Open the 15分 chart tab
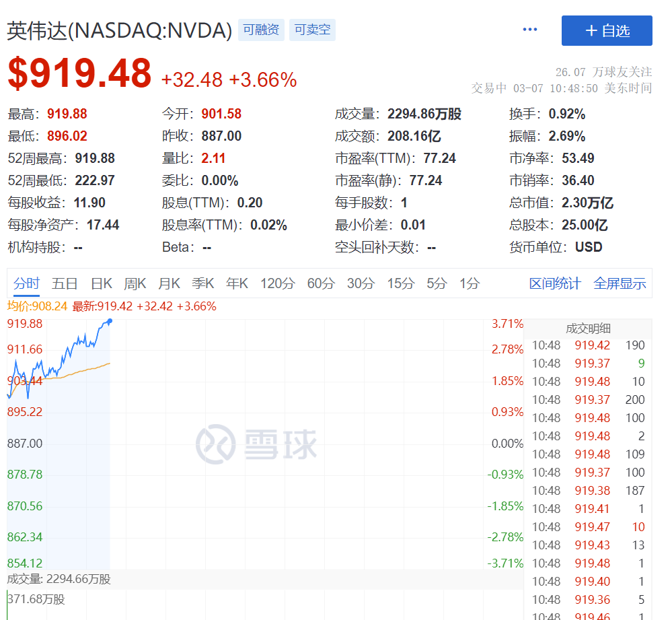The width and height of the screenshot is (672, 620). pos(401,283)
